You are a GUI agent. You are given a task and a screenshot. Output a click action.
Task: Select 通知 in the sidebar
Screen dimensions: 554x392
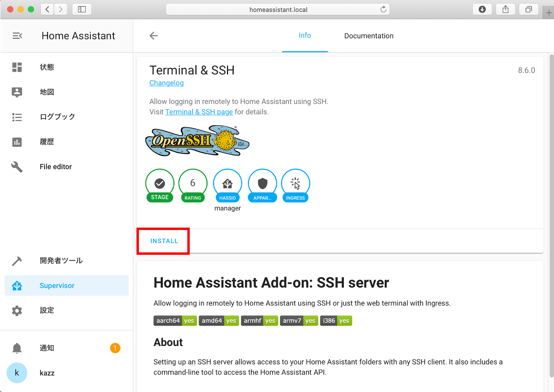66,348
